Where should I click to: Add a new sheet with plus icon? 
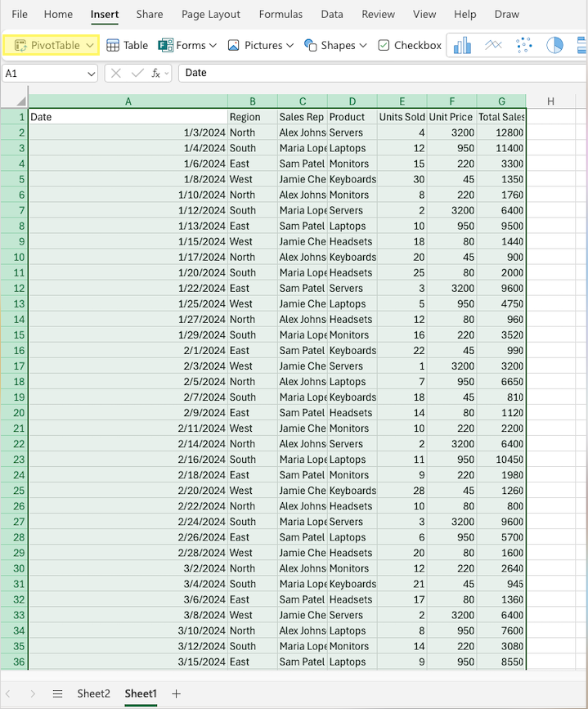click(x=177, y=693)
